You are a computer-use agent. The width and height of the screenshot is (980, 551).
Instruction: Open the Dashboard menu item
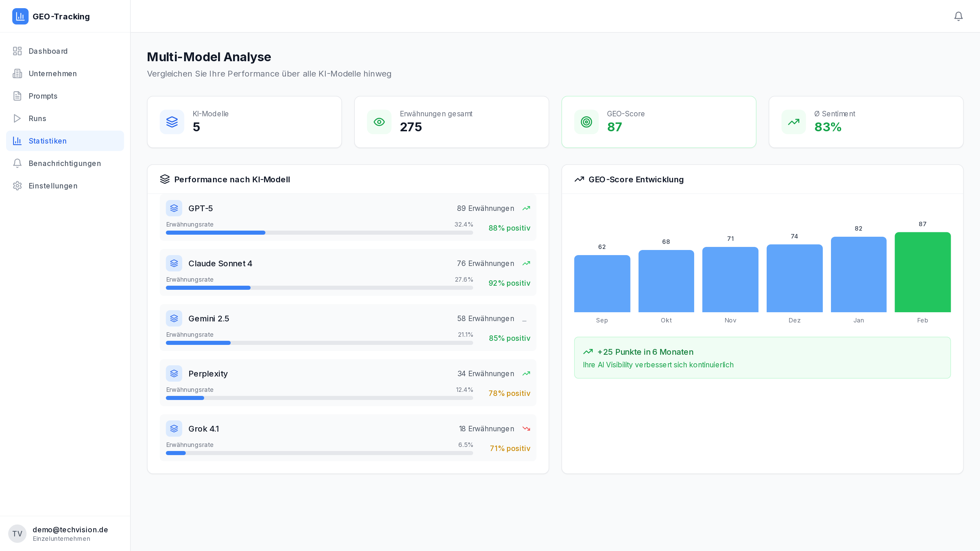(48, 51)
